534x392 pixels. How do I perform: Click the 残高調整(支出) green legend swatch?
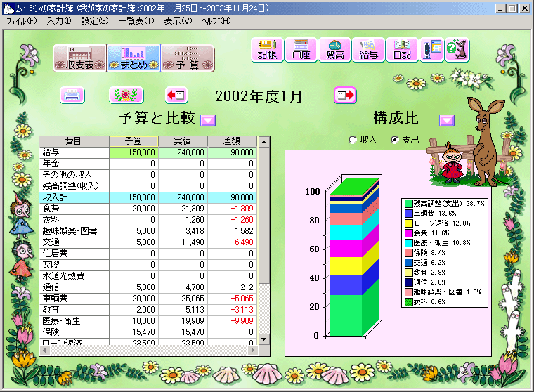click(409, 203)
